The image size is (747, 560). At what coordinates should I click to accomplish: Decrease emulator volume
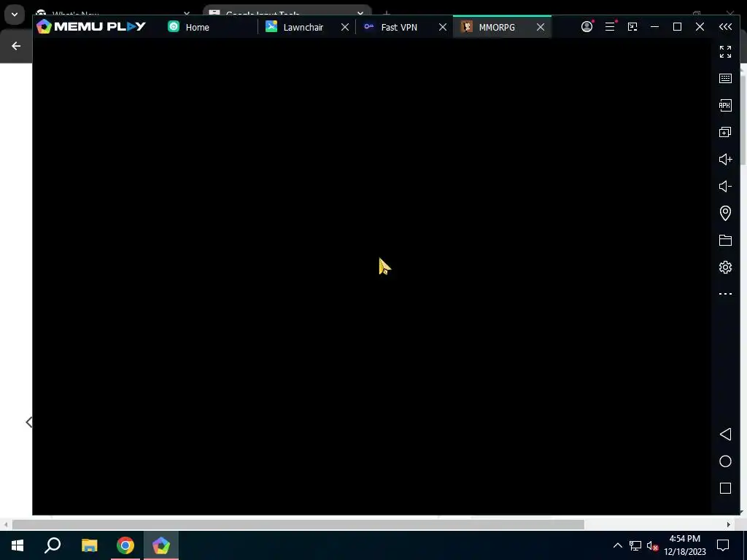pyautogui.click(x=725, y=186)
